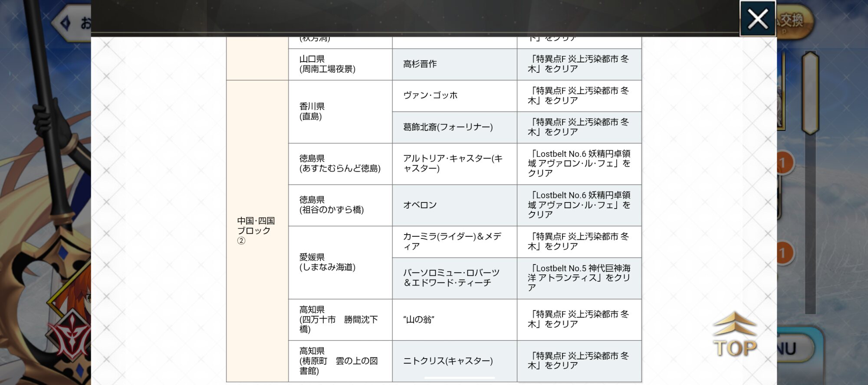The width and height of the screenshot is (868, 385).
Task: Click the Lostbelt No.6 condition beside アルトリア・キャスター
Action: click(579, 164)
